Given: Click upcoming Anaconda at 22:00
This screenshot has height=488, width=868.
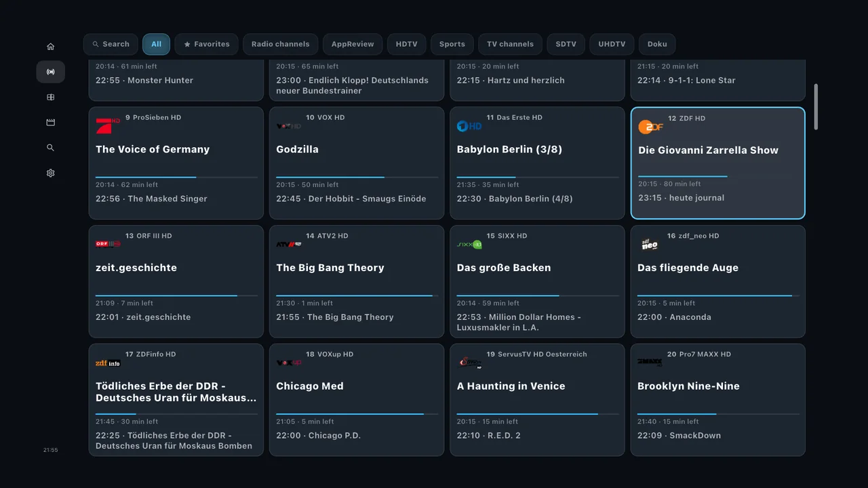Looking at the screenshot, I should click(674, 317).
